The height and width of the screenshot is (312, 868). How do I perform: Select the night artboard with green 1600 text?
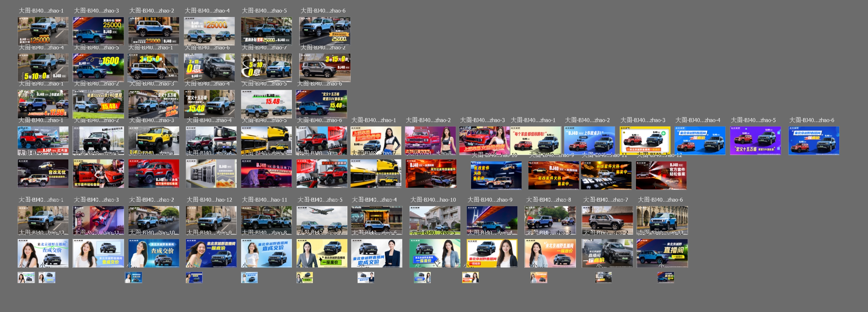pos(98,68)
